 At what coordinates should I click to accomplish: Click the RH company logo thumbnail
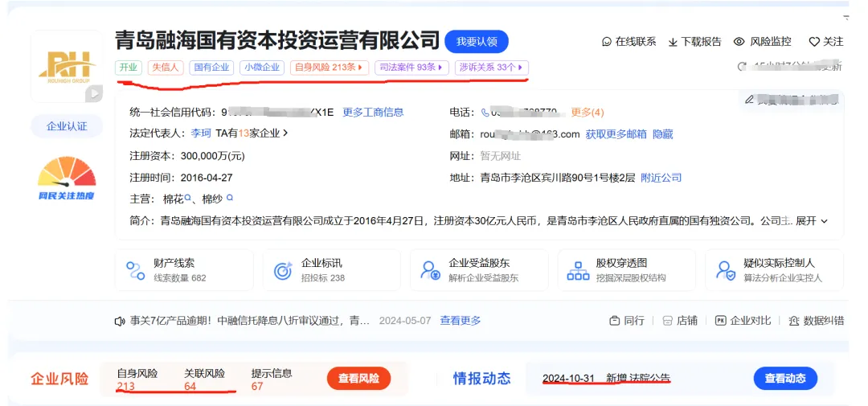pyautogui.click(x=67, y=66)
